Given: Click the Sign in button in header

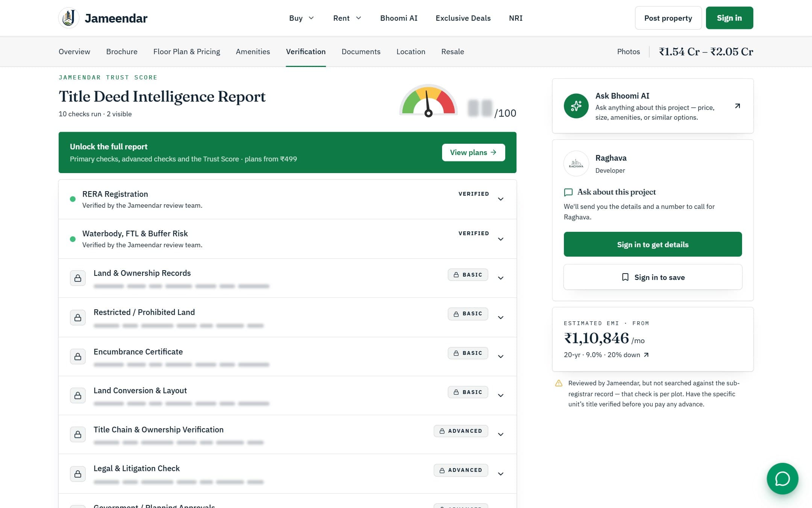Looking at the screenshot, I should (729, 18).
